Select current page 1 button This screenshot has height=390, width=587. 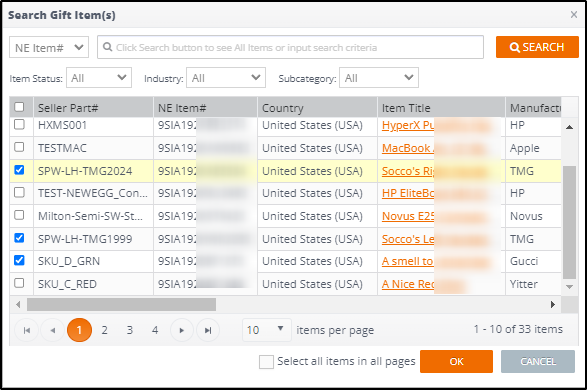click(79, 330)
